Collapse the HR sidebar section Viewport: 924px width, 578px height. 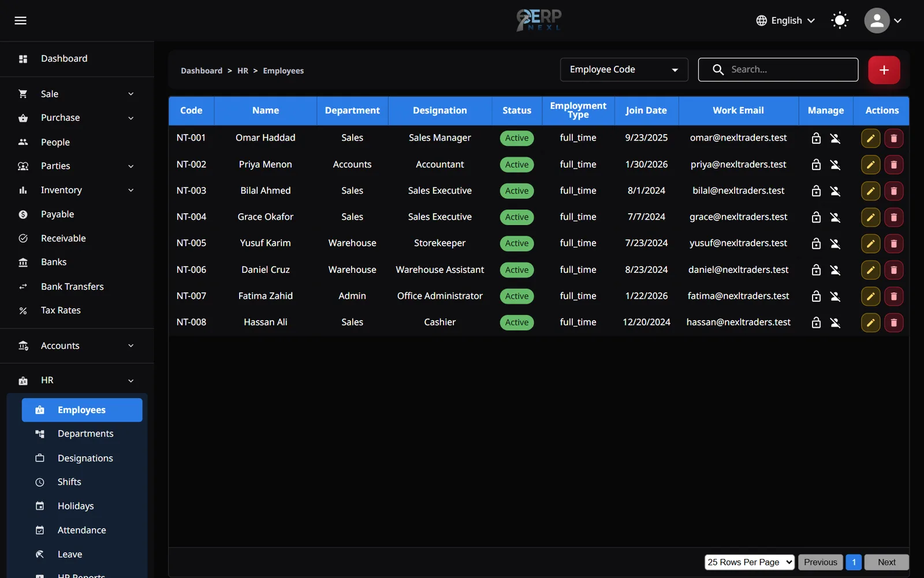pyautogui.click(x=77, y=380)
